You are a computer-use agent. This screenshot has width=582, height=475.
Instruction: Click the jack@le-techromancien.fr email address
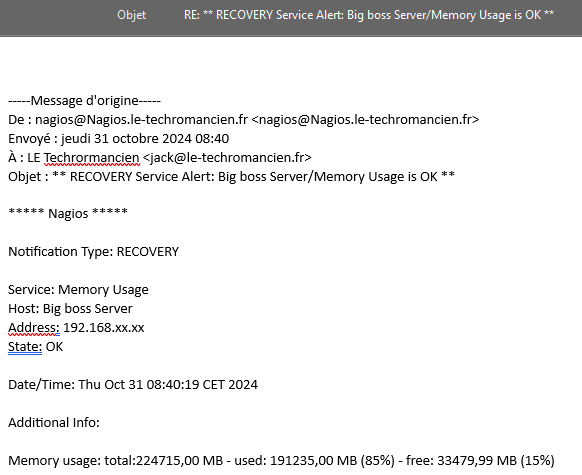[x=227, y=158]
